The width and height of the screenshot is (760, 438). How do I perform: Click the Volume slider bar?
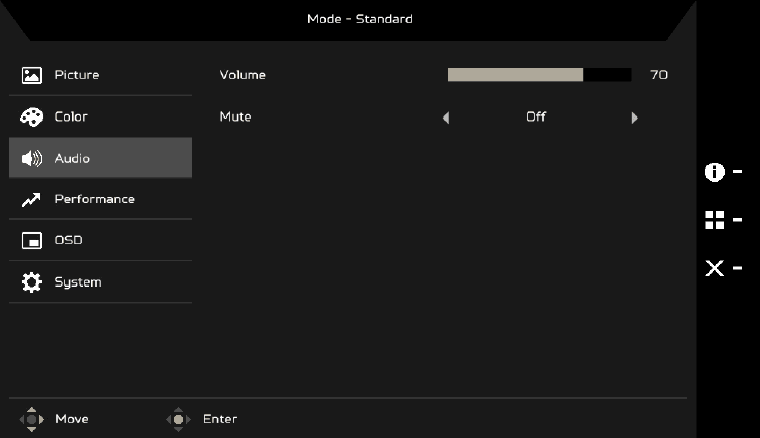click(x=539, y=75)
